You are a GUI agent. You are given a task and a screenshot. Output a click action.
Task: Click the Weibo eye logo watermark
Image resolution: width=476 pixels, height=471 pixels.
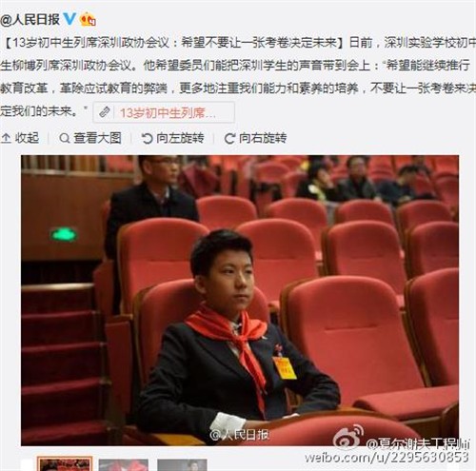(348, 438)
